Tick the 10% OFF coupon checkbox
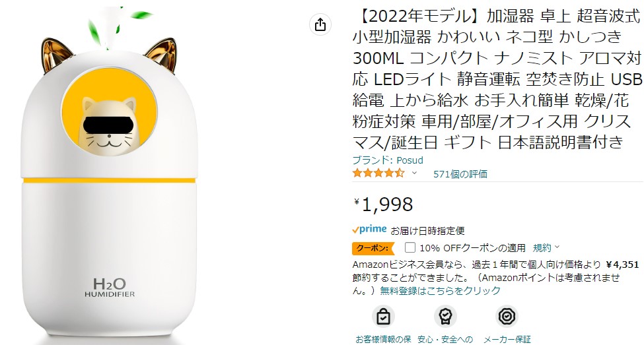The image size is (644, 345). (410, 247)
